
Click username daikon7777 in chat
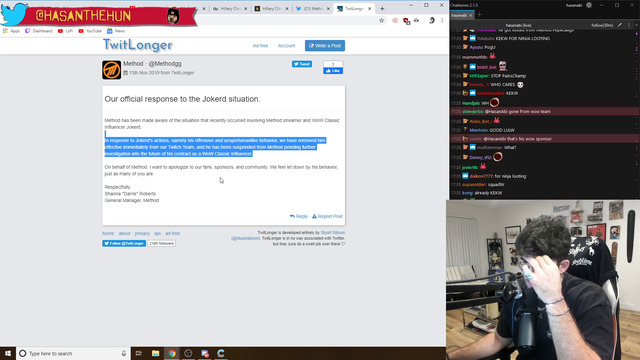point(481,176)
